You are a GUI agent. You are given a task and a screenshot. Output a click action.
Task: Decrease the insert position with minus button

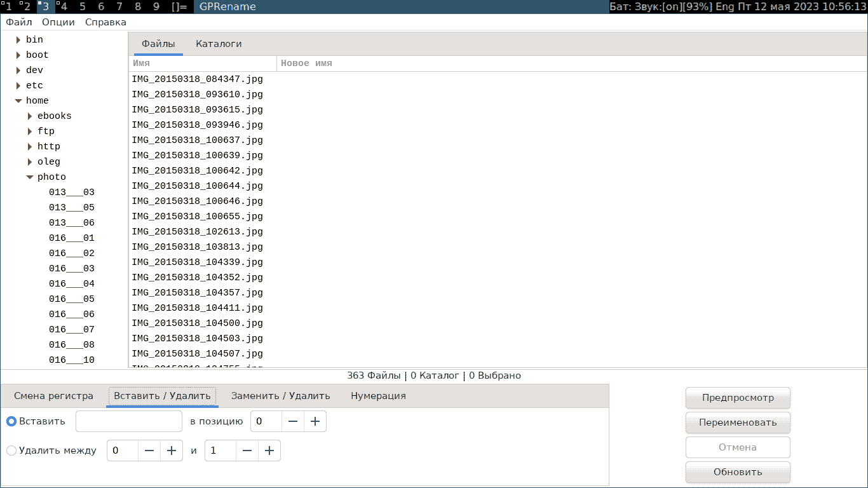[x=293, y=421]
